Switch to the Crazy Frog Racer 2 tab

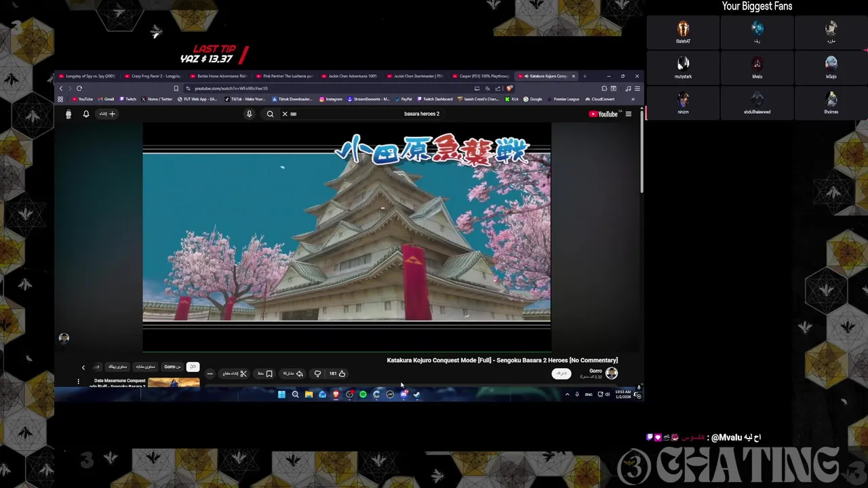[153, 76]
